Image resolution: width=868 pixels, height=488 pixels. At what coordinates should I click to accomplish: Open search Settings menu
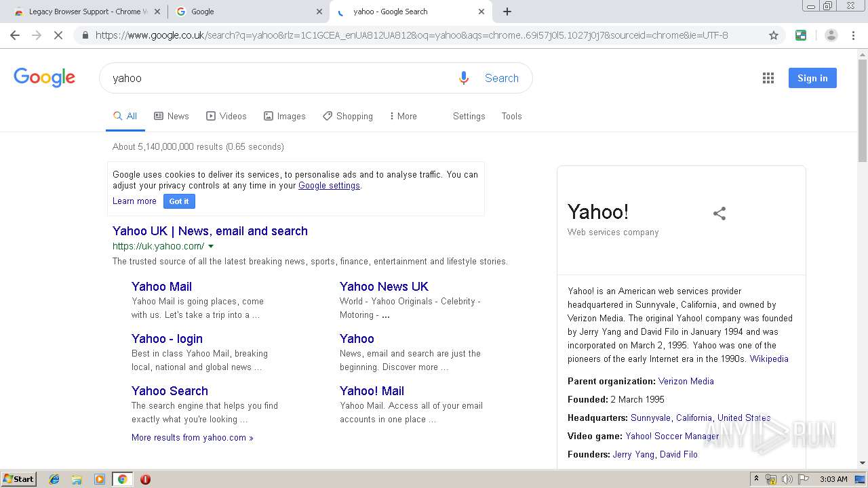(x=469, y=116)
